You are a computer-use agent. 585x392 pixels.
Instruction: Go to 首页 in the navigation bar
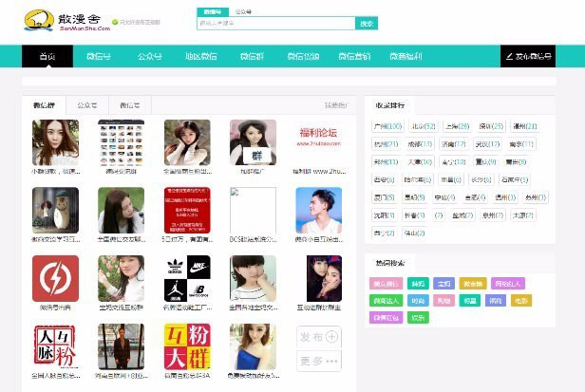(x=47, y=56)
